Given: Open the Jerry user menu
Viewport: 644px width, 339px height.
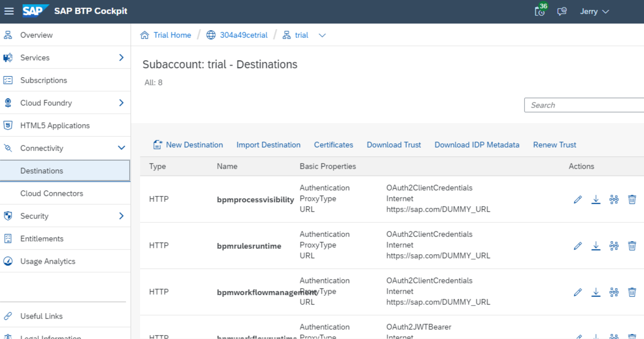Looking at the screenshot, I should point(594,11).
